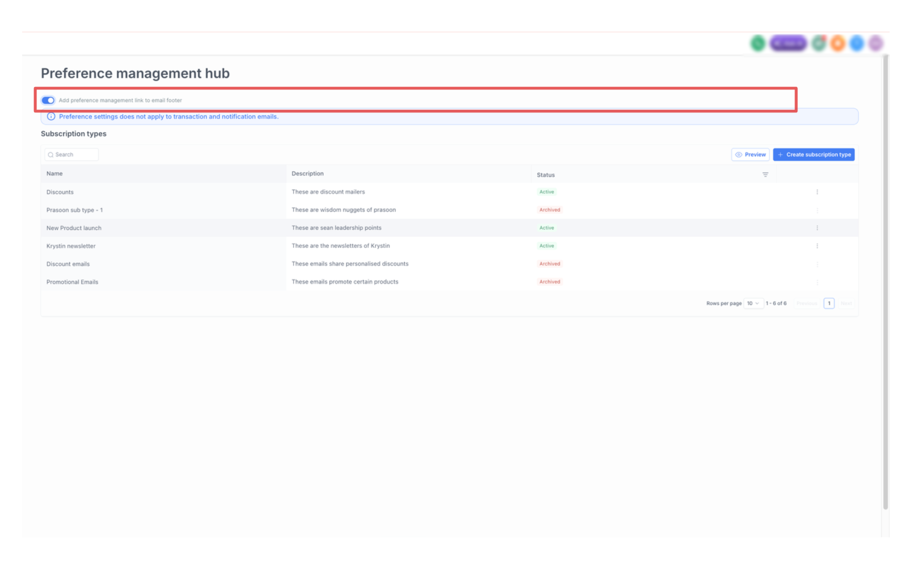This screenshot has height=563, width=924.
Task: Click the Status column header label
Action: click(546, 175)
